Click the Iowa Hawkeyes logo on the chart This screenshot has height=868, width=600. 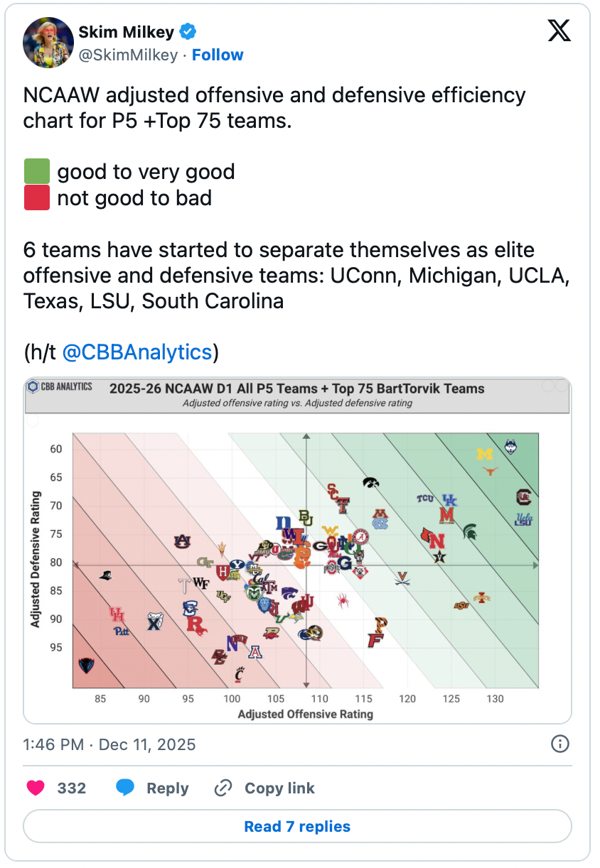[370, 482]
